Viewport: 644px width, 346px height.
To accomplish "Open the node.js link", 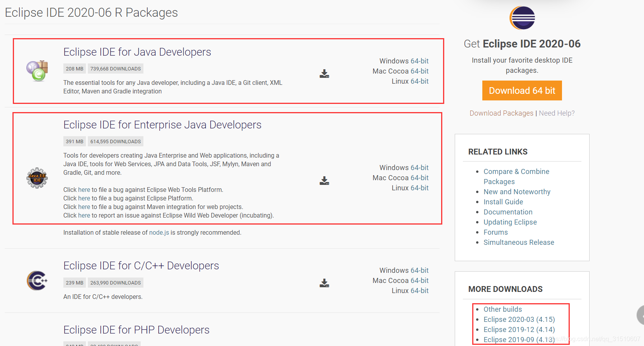I will (159, 232).
